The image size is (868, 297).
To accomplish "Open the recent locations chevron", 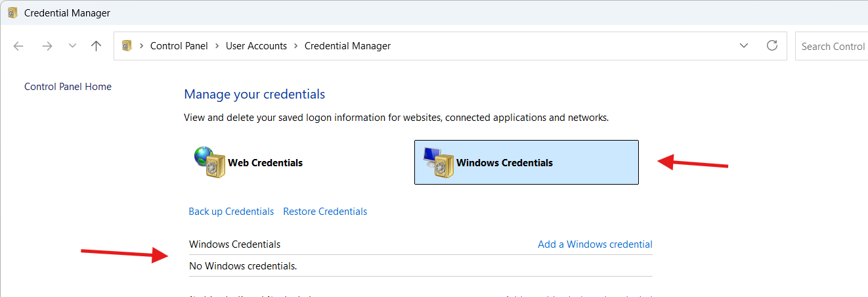I will coord(72,46).
